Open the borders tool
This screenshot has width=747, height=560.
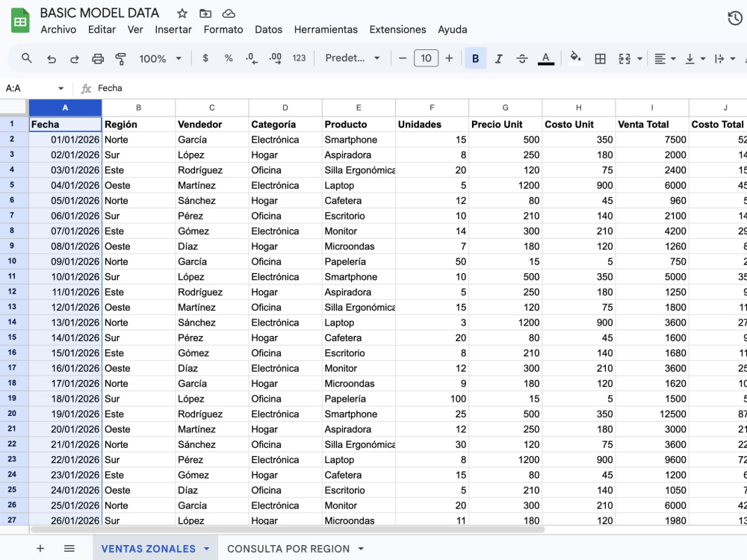pyautogui.click(x=601, y=58)
